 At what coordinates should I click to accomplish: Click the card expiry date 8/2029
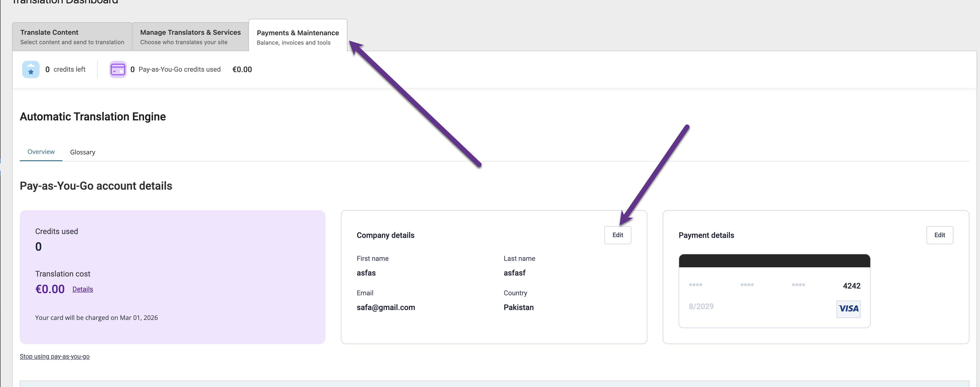pos(701,307)
